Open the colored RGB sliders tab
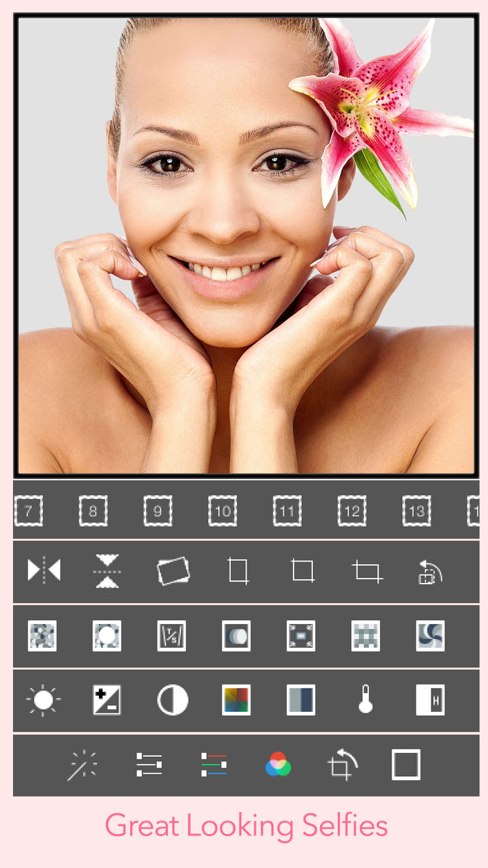 (214, 765)
